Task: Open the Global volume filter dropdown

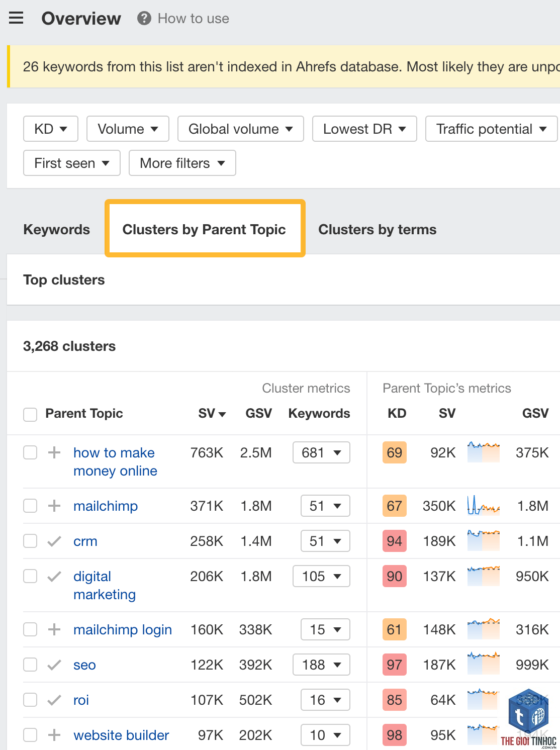Action: [x=241, y=129]
